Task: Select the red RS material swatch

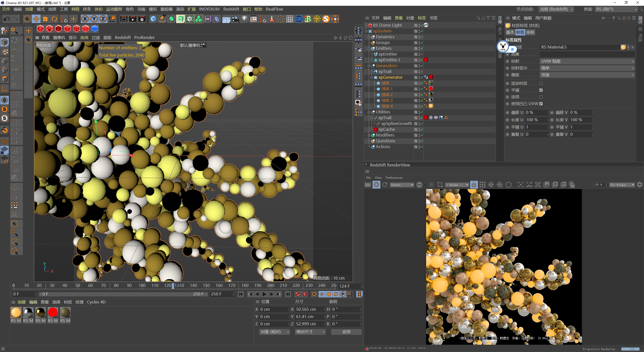Action: click(53, 313)
